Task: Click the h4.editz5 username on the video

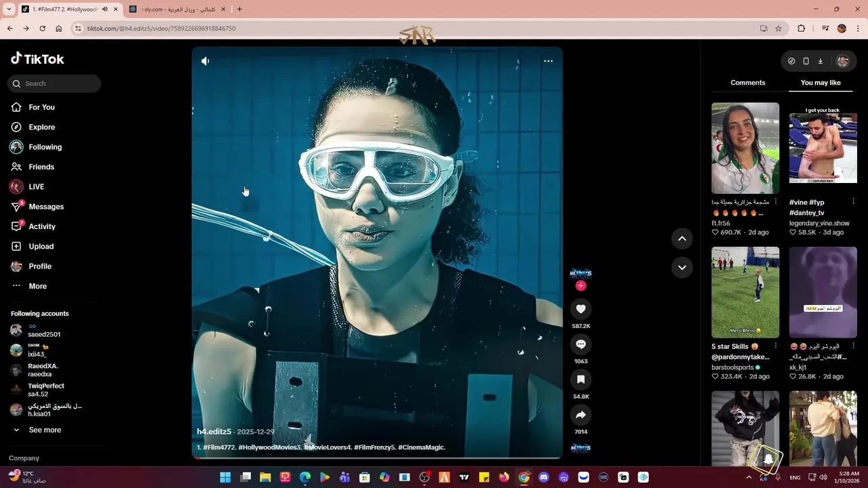Action: coord(214,432)
